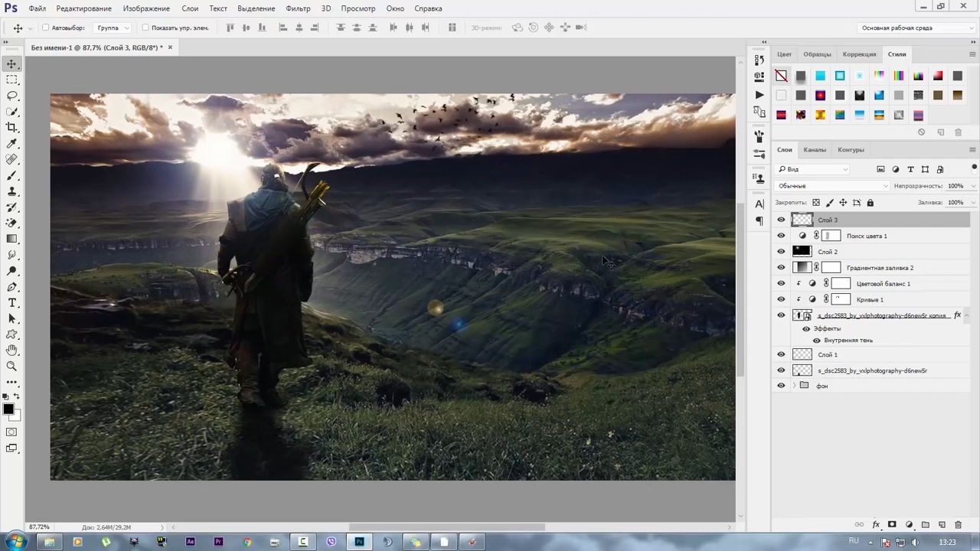Select the Crop tool

coord(11,127)
